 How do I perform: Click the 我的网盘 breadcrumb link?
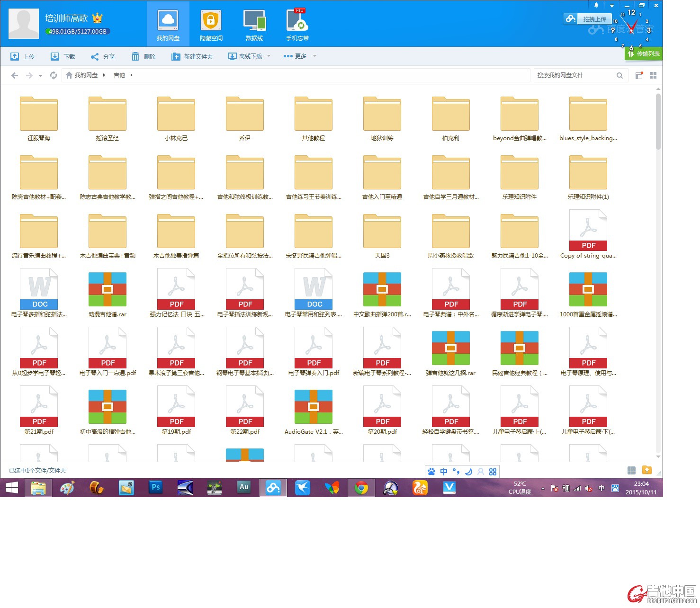(x=86, y=75)
